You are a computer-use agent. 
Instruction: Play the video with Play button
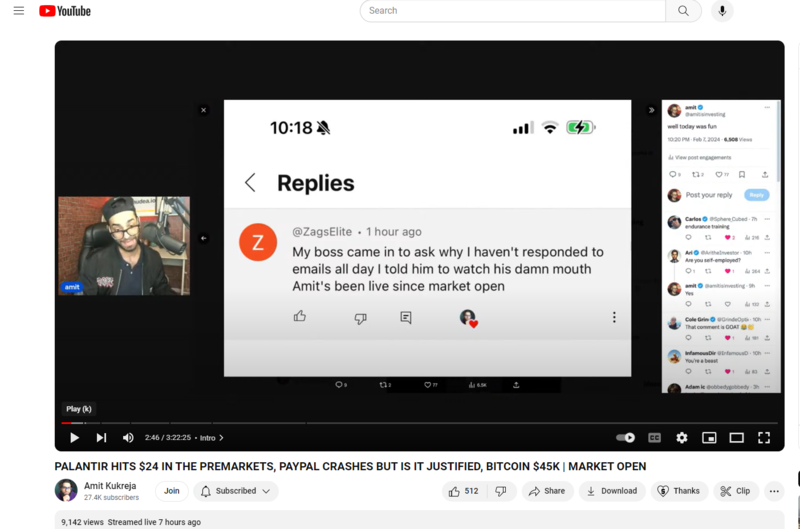pos(74,438)
